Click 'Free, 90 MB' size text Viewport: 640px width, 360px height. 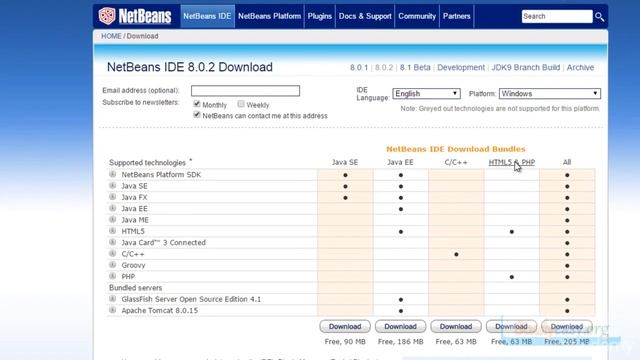345,342
